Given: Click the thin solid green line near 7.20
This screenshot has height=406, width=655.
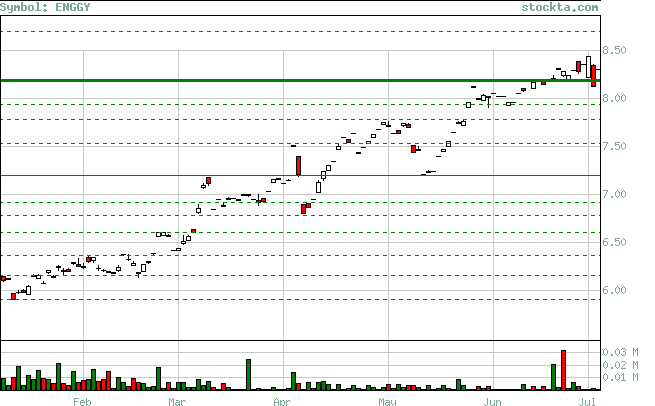Looking at the screenshot, I should click(x=300, y=175).
